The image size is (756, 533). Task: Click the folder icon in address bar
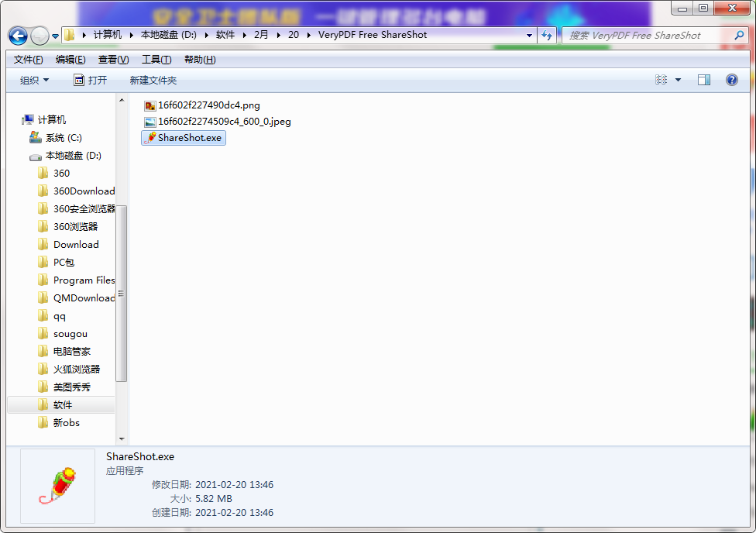(x=70, y=35)
